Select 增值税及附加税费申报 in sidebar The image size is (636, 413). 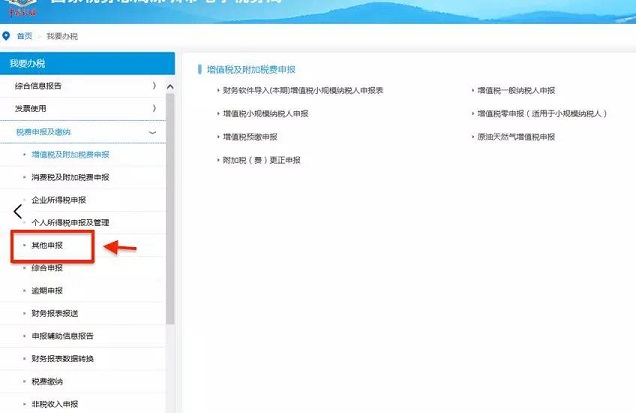click(70, 154)
